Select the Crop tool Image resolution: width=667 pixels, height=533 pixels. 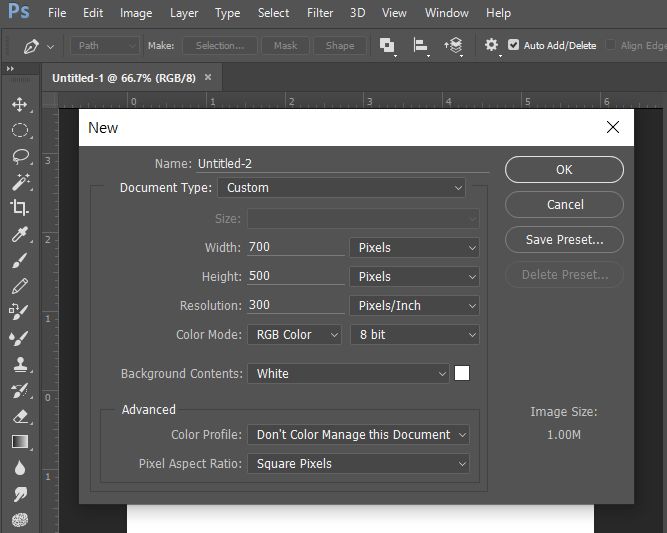coord(20,208)
